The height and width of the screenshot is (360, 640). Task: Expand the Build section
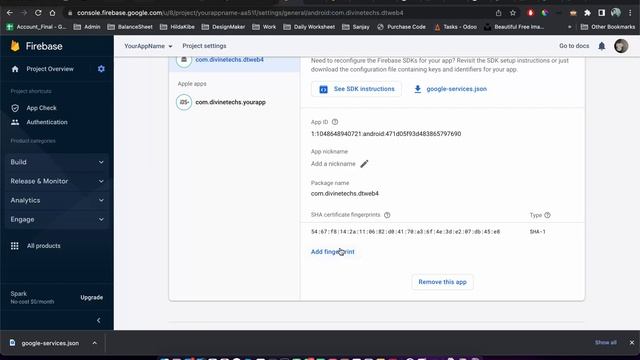(57, 162)
